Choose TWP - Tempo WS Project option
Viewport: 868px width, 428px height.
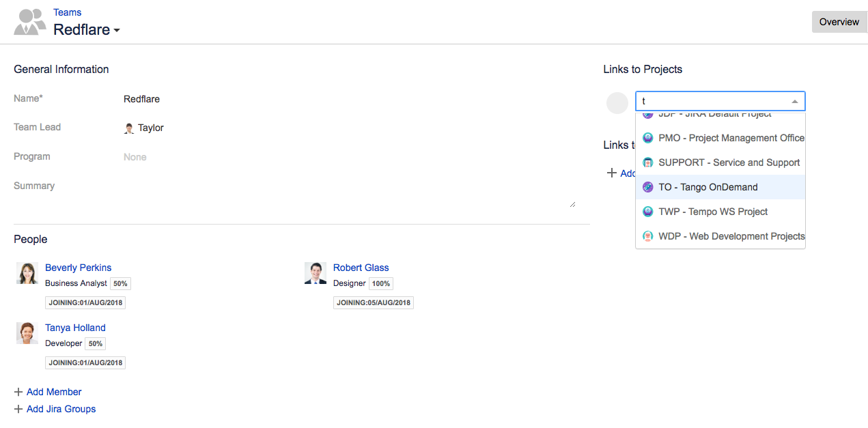pyautogui.click(x=713, y=212)
